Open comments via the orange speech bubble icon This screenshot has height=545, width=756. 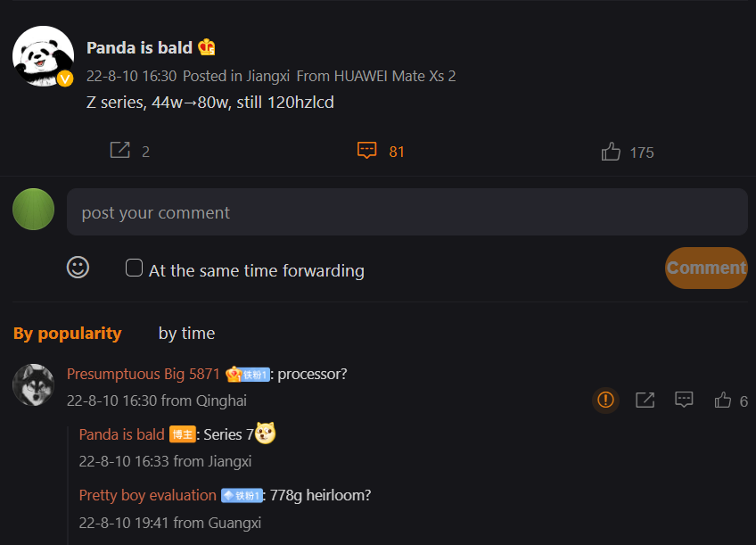pos(366,151)
